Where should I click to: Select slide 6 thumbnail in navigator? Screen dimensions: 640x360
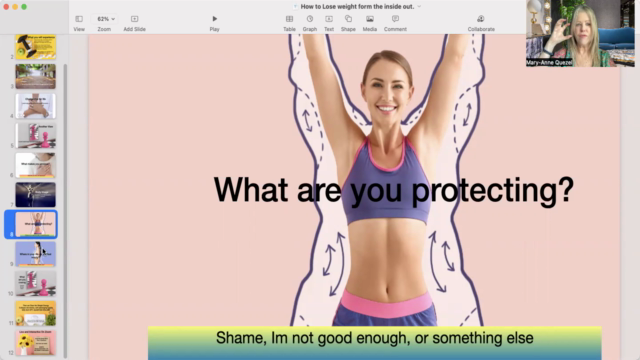point(36,165)
